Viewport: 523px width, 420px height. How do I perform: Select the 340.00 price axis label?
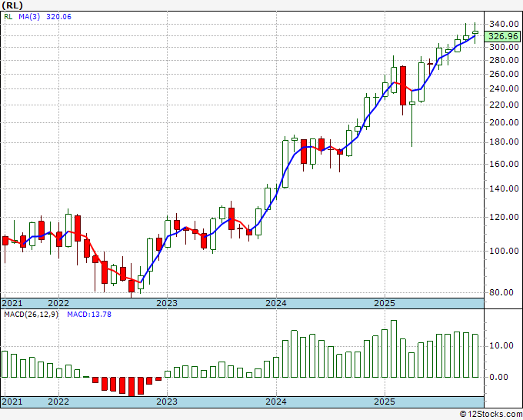pyautogui.click(x=504, y=24)
